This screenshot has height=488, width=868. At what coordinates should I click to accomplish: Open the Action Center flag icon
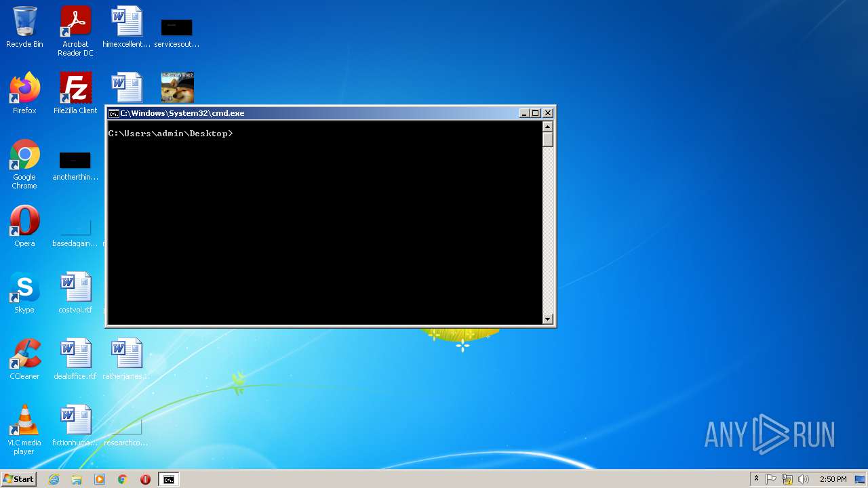click(771, 479)
